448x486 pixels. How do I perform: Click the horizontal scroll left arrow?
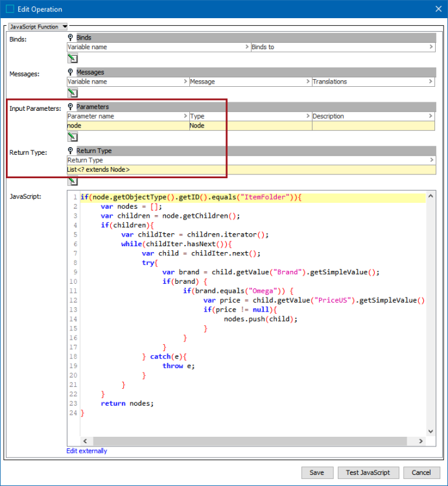(85, 441)
